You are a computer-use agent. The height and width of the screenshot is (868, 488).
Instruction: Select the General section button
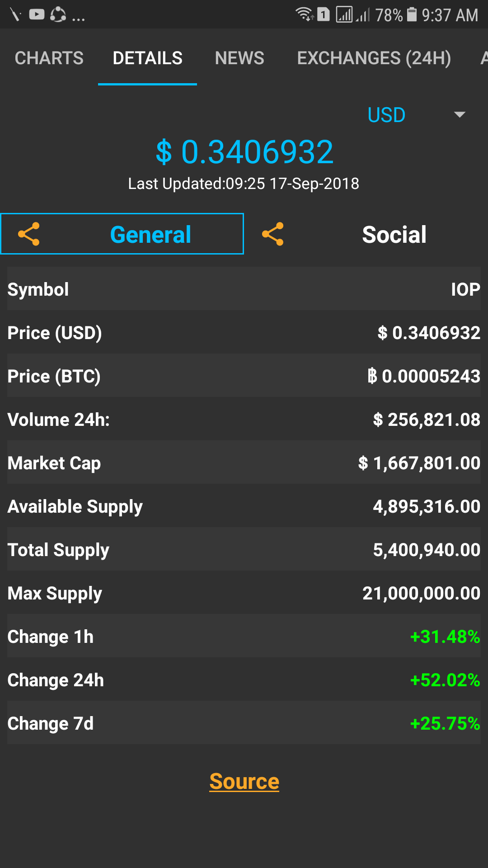click(x=150, y=234)
